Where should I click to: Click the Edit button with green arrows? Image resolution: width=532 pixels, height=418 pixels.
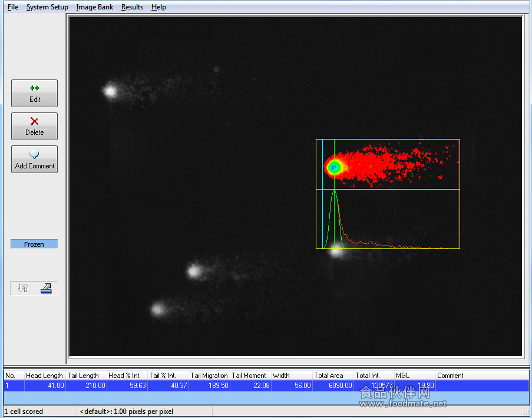(x=34, y=94)
